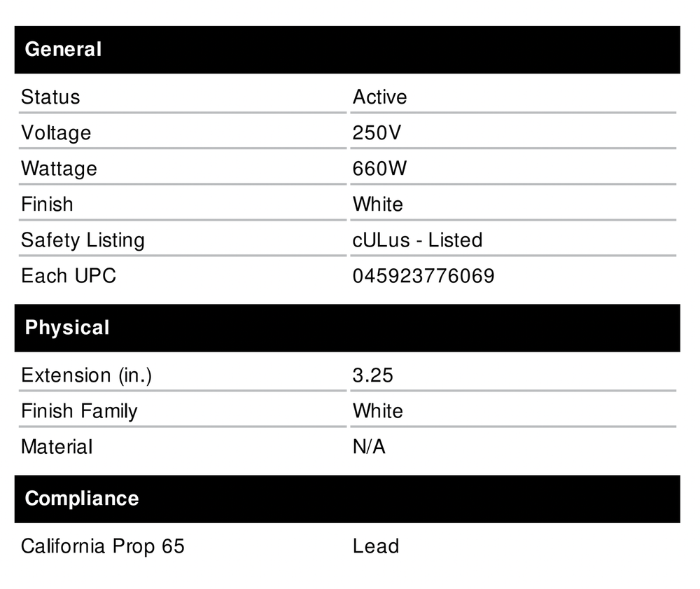Click the Extension (in.) label

pyautogui.click(x=86, y=375)
